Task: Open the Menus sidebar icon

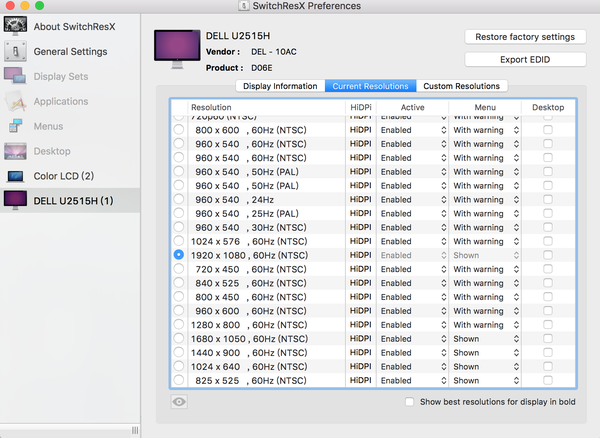Action: tap(15, 126)
